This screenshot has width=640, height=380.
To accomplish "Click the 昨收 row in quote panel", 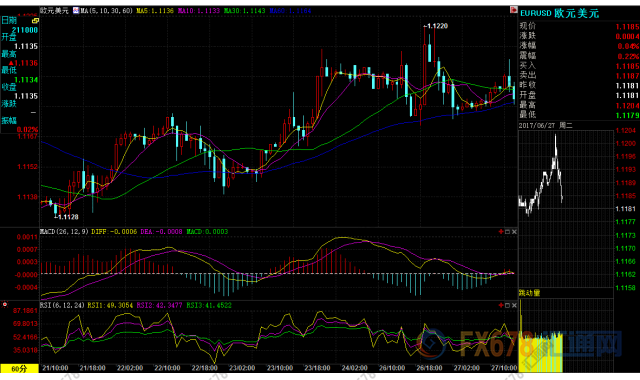I will pyautogui.click(x=579, y=85).
